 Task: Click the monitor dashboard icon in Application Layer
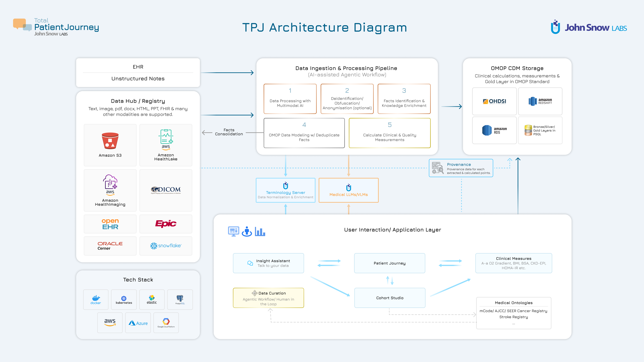tap(233, 231)
